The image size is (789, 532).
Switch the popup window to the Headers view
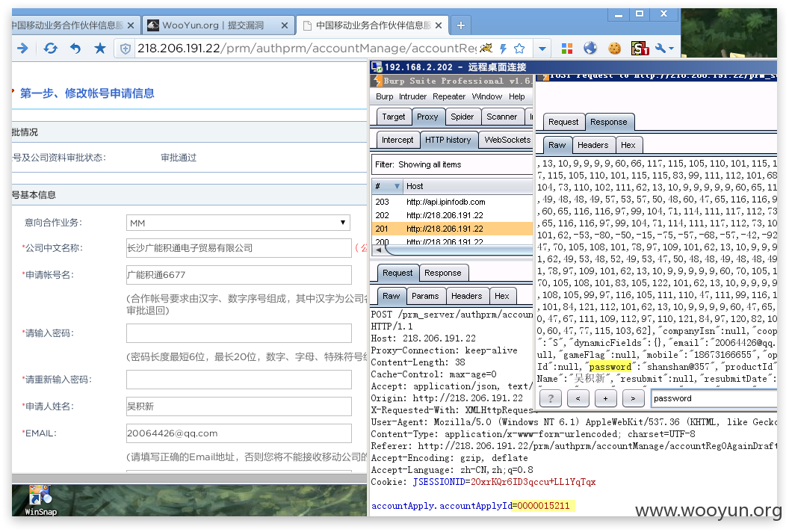592,145
